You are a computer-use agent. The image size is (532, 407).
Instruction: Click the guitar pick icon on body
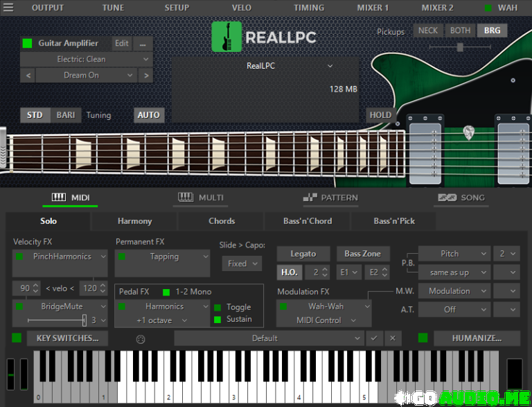pyautogui.click(x=469, y=132)
